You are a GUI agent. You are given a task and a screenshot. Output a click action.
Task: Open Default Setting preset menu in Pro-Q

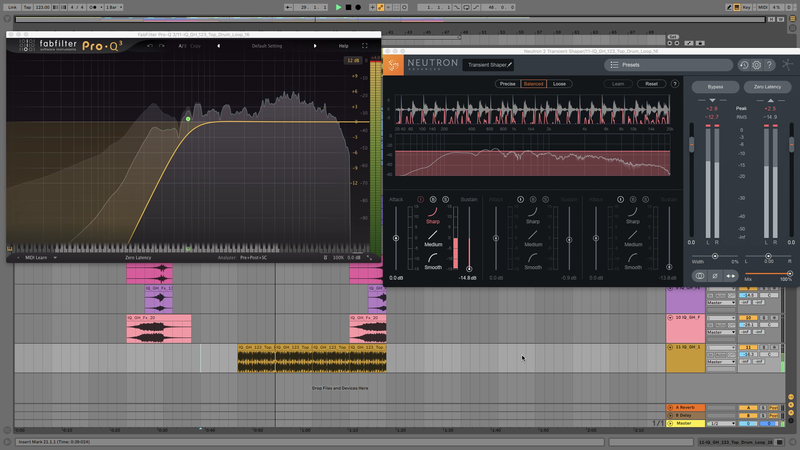pyautogui.click(x=267, y=46)
